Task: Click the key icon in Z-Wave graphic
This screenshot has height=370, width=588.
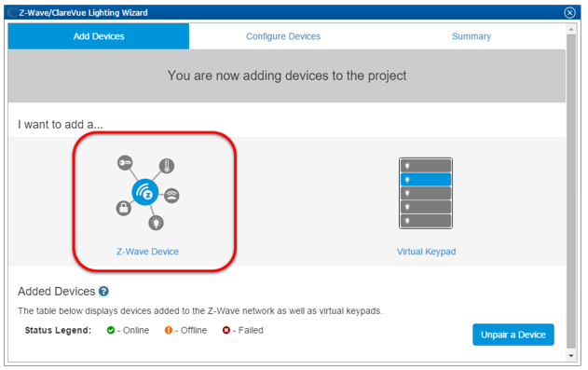Action: point(125,163)
